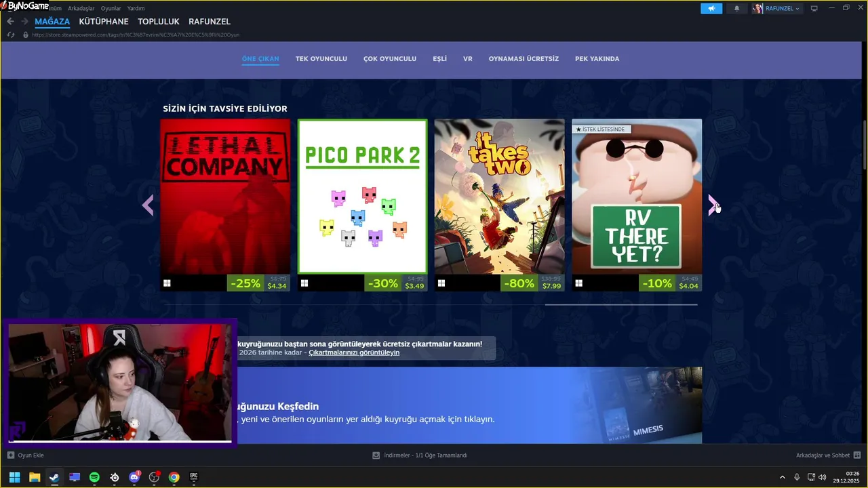The height and width of the screenshot is (488, 868).
Task: Click the microphone icon in system tray
Action: (x=797, y=477)
